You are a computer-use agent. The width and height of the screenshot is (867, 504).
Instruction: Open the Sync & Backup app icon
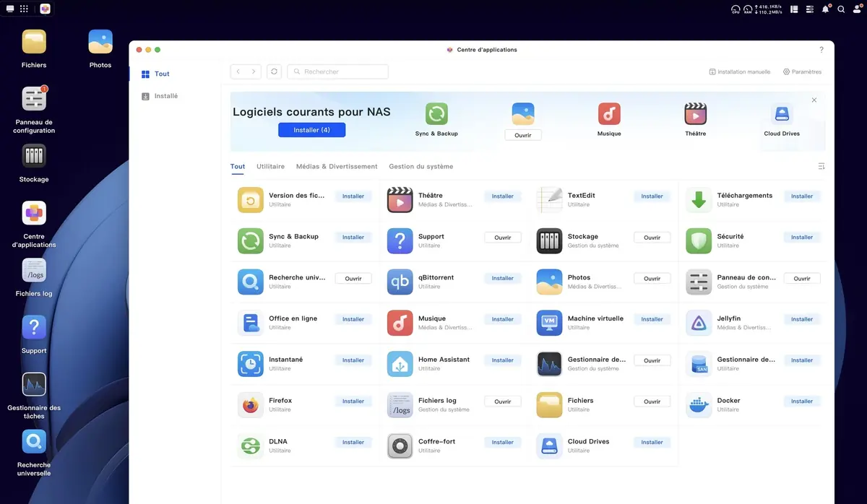pyautogui.click(x=435, y=114)
